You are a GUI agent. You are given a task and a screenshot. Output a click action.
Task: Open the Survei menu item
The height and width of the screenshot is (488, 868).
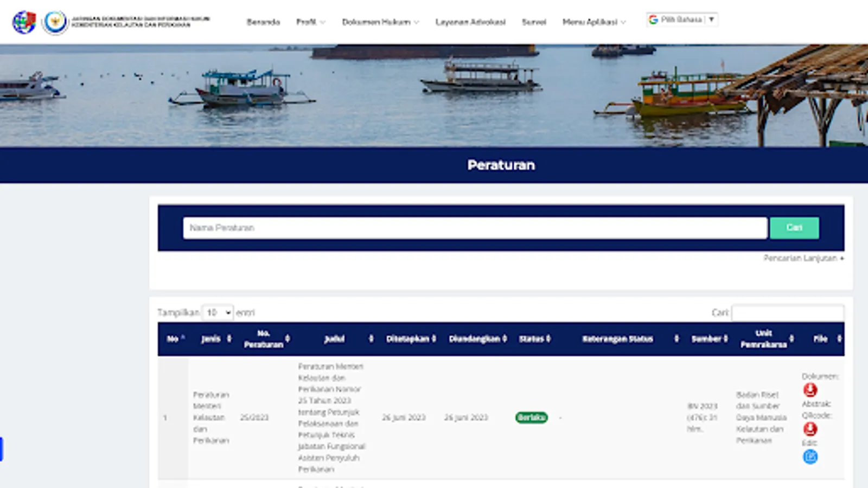click(x=534, y=22)
